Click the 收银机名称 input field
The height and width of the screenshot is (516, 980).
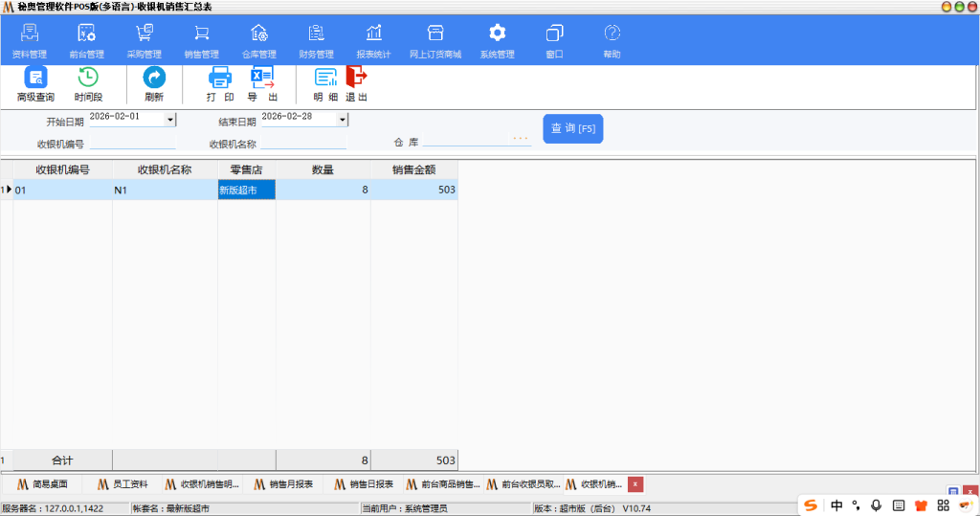point(303,145)
